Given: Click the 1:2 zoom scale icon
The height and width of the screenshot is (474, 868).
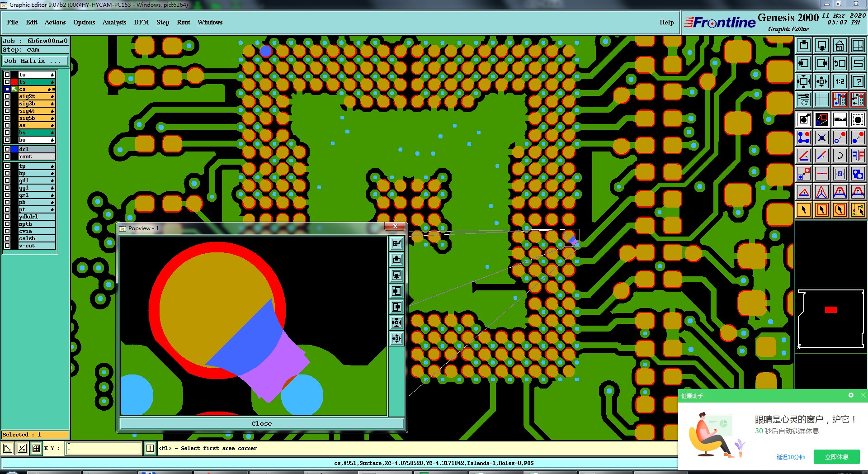Looking at the screenshot, I should 840,81.
